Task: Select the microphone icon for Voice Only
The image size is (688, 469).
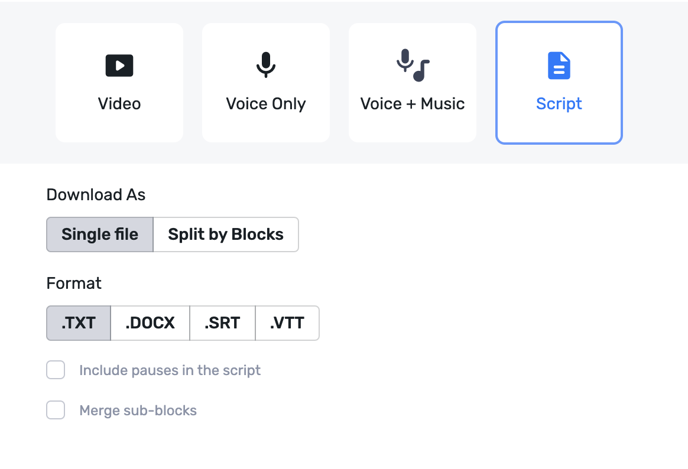Action: tap(266, 65)
